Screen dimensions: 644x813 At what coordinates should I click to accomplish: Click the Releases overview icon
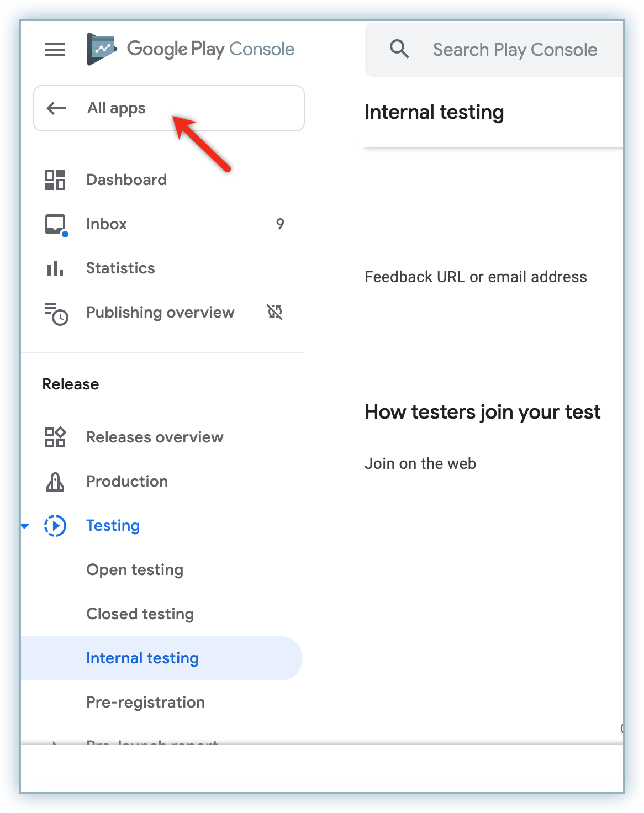[55, 437]
